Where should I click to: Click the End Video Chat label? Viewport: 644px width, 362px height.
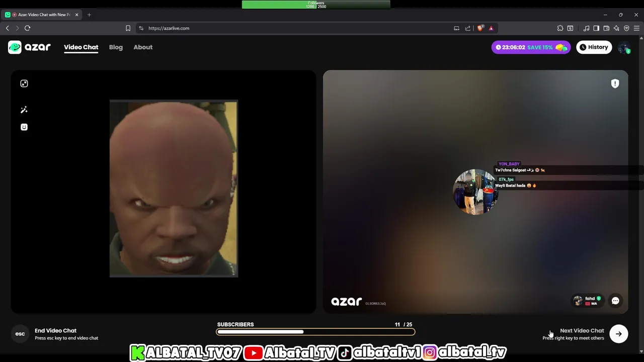55,330
